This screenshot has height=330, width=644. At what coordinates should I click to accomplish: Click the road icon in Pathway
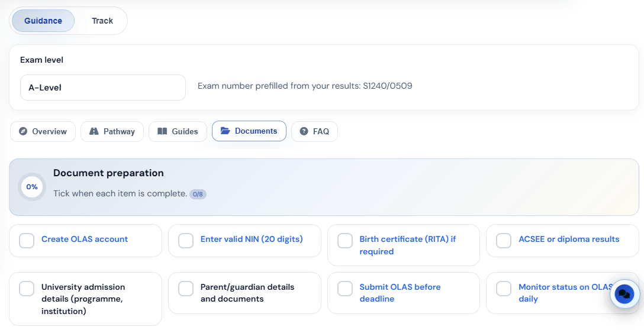pos(94,131)
